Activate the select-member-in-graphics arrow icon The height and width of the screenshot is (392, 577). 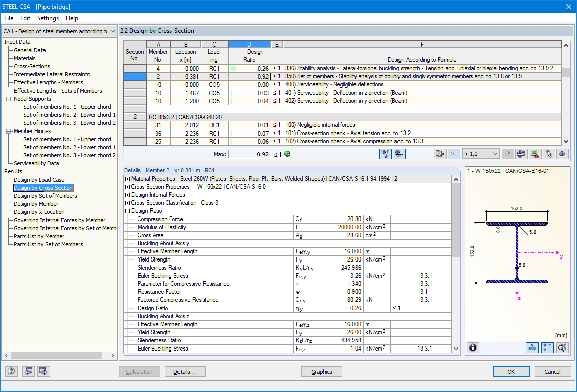(548, 154)
